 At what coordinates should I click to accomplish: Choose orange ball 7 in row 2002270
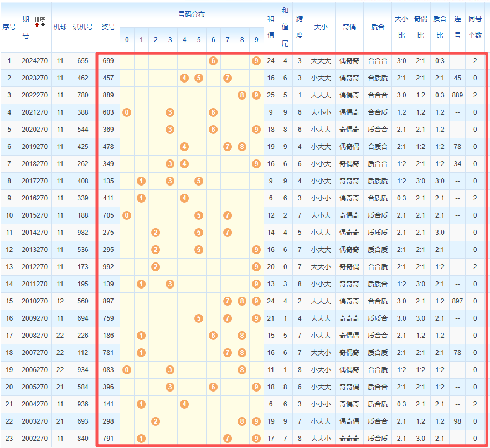[228, 439]
